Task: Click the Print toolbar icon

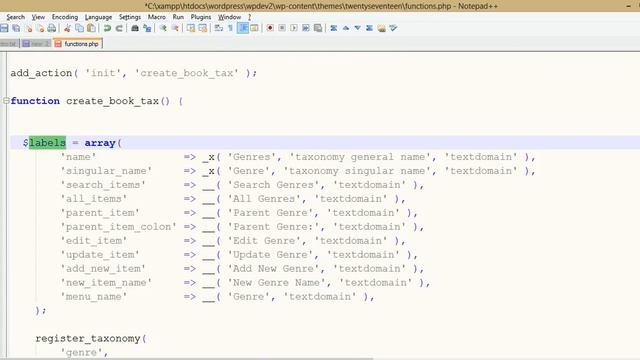Action: point(52,28)
